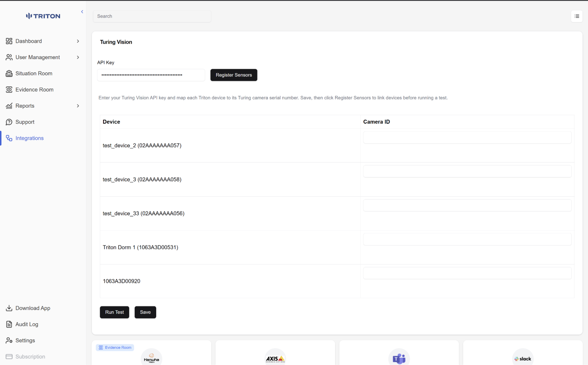Click the Device column header
This screenshot has height=365, width=588.
click(111, 122)
